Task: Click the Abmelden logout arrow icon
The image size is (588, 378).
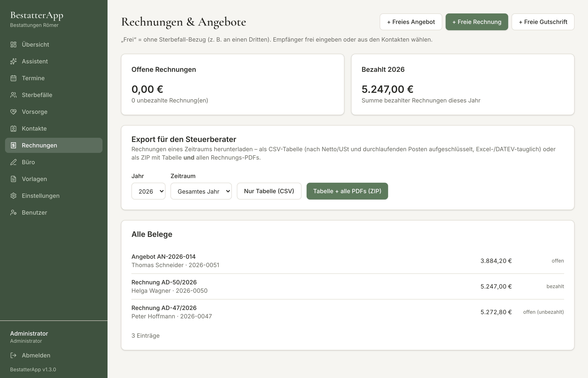Action: pos(13,355)
